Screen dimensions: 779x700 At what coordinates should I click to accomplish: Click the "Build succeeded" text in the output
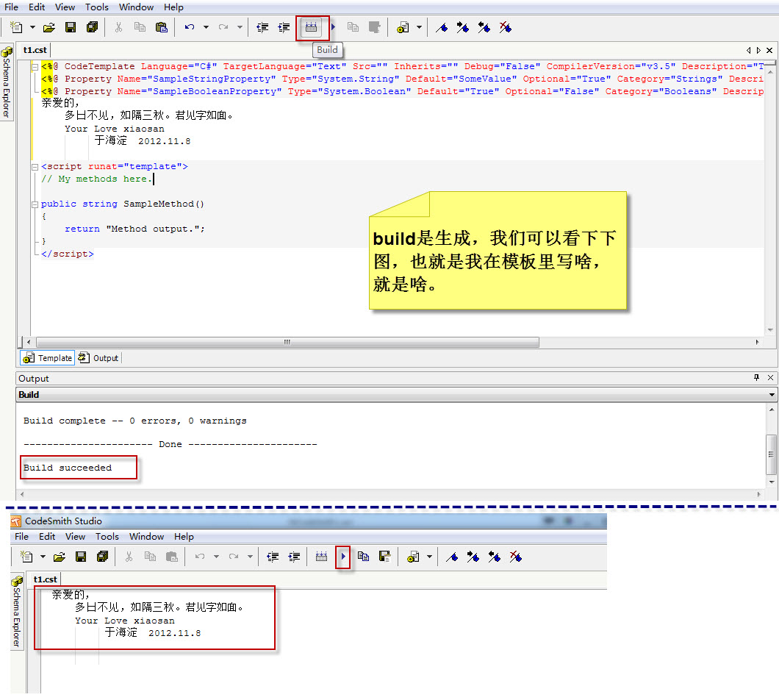pos(68,468)
